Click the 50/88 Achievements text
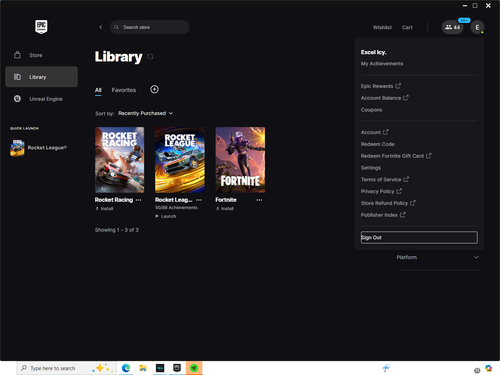This screenshot has width=500, height=375. tap(176, 208)
